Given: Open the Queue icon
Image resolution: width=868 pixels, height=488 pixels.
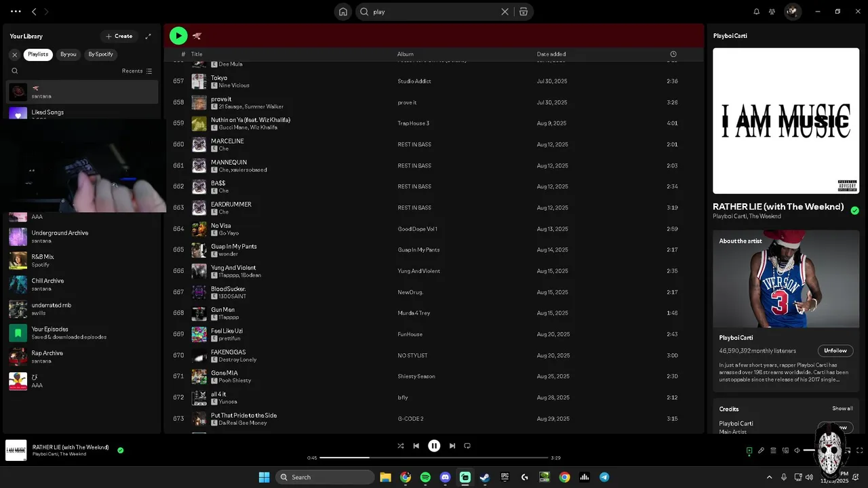Looking at the screenshot, I should coord(773,450).
